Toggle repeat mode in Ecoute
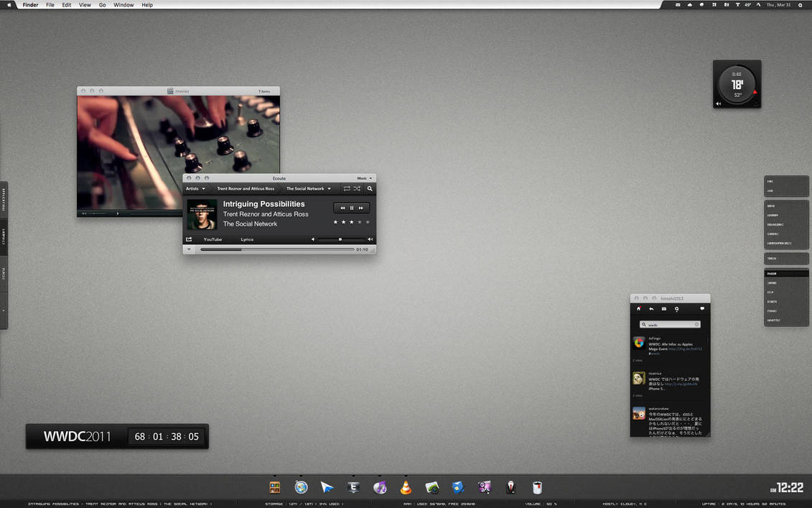Image resolution: width=812 pixels, height=508 pixels. [x=347, y=189]
